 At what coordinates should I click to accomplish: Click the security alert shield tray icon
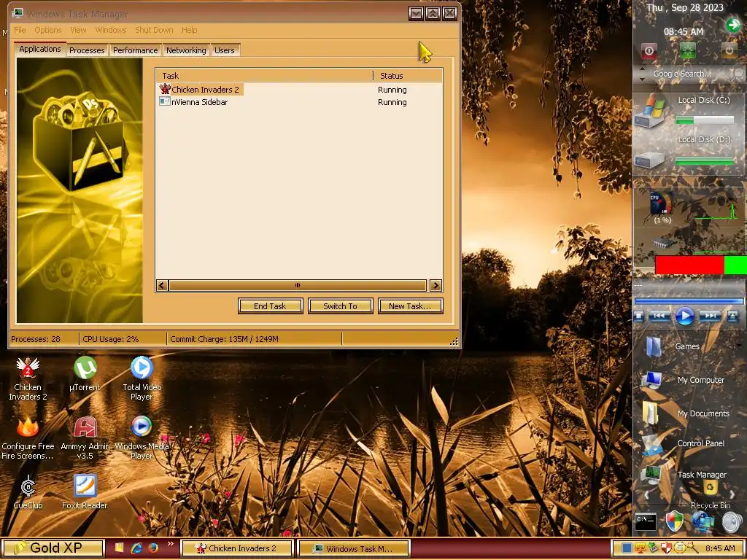click(667, 548)
